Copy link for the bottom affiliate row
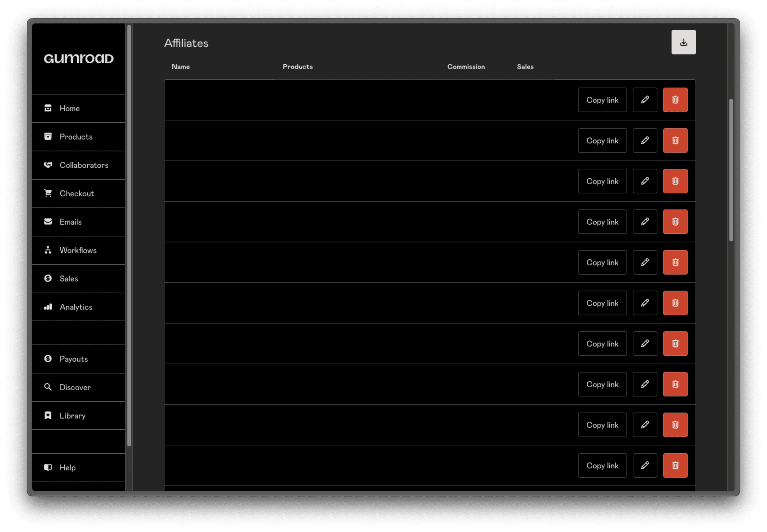This screenshot has width=767, height=532. [x=602, y=465]
